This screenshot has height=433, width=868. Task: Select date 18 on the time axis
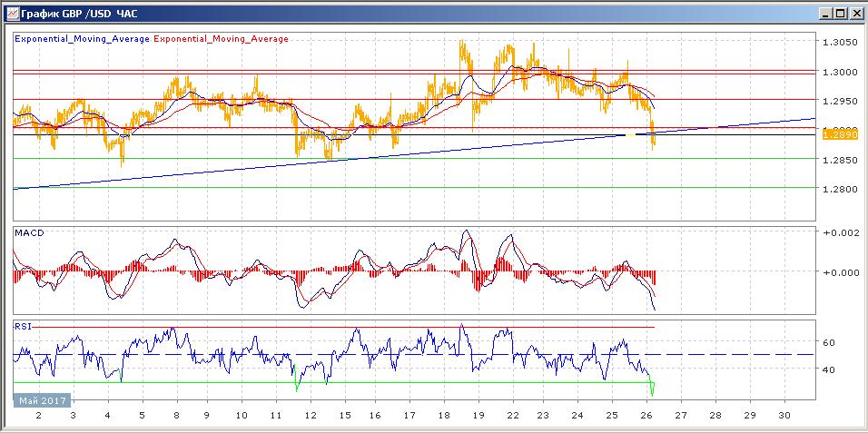point(444,415)
